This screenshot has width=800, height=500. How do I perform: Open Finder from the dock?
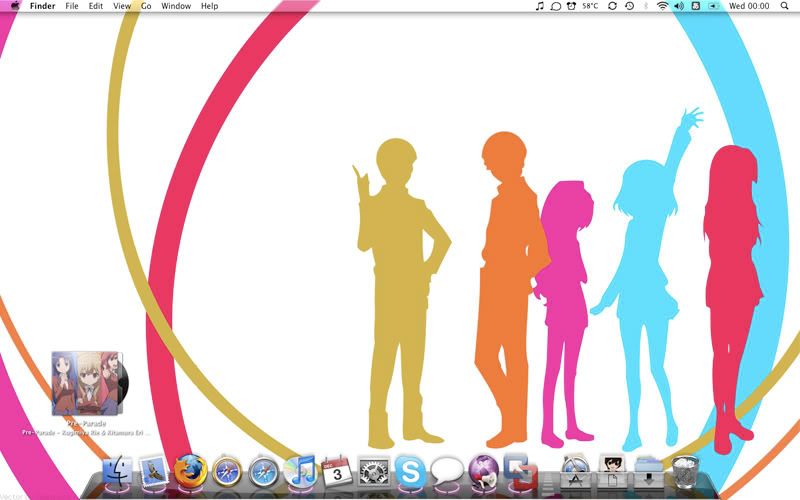(117, 471)
